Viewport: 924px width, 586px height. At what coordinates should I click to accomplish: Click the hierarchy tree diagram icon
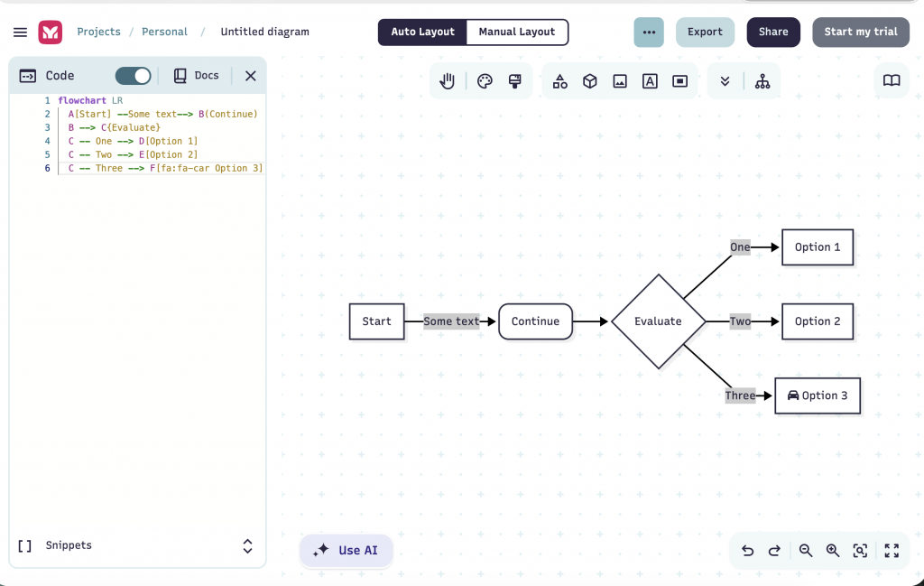click(762, 81)
